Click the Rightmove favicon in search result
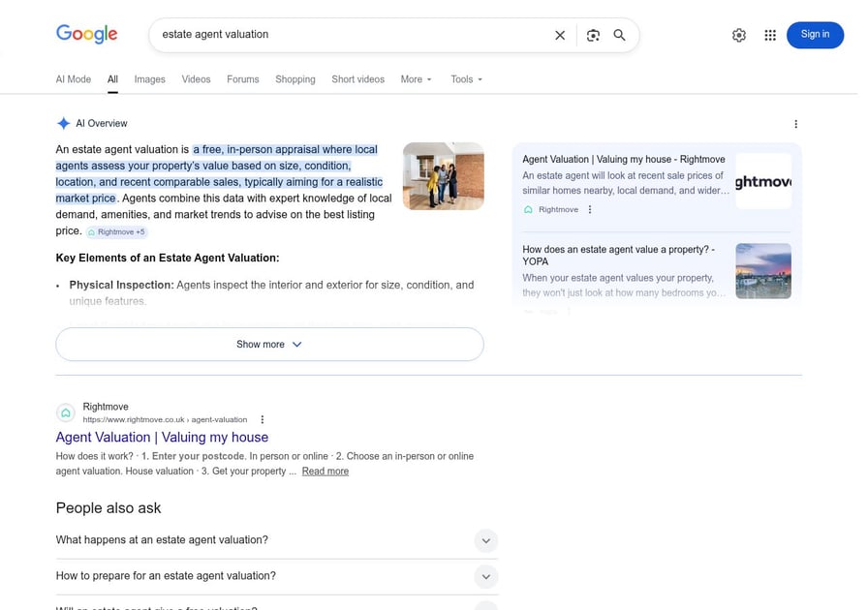Image resolution: width=868 pixels, height=610 pixels. coord(66,412)
